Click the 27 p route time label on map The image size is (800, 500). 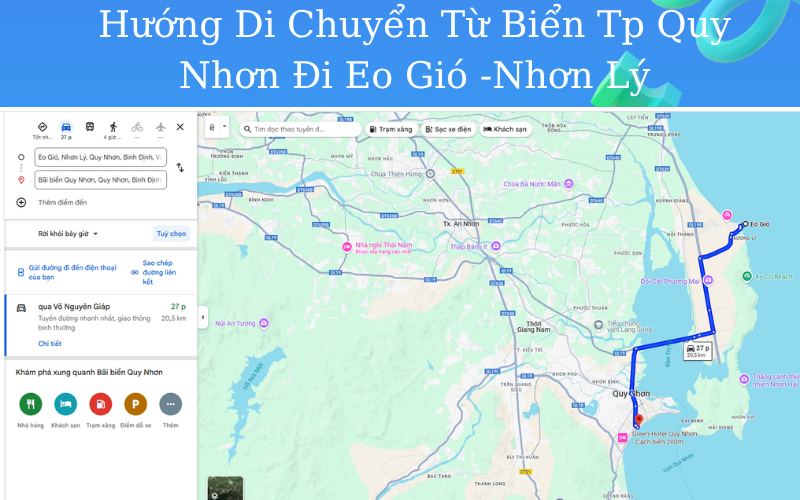coord(698,351)
